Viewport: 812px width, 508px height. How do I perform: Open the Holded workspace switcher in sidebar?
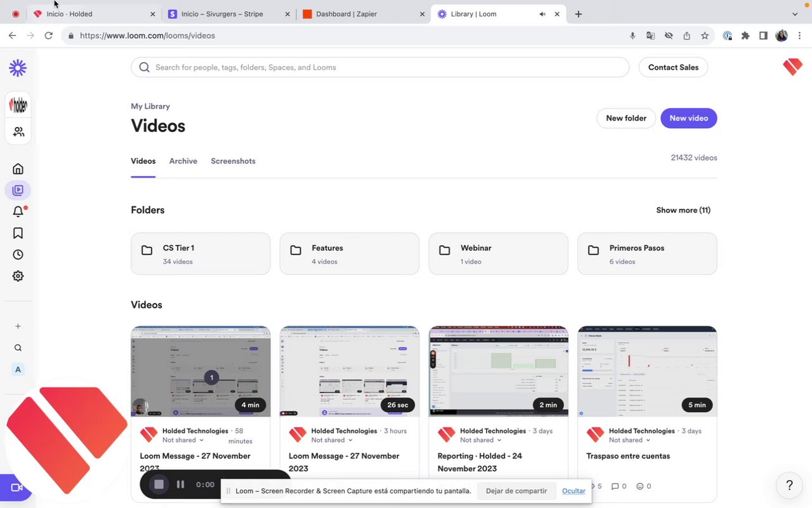[x=18, y=105]
